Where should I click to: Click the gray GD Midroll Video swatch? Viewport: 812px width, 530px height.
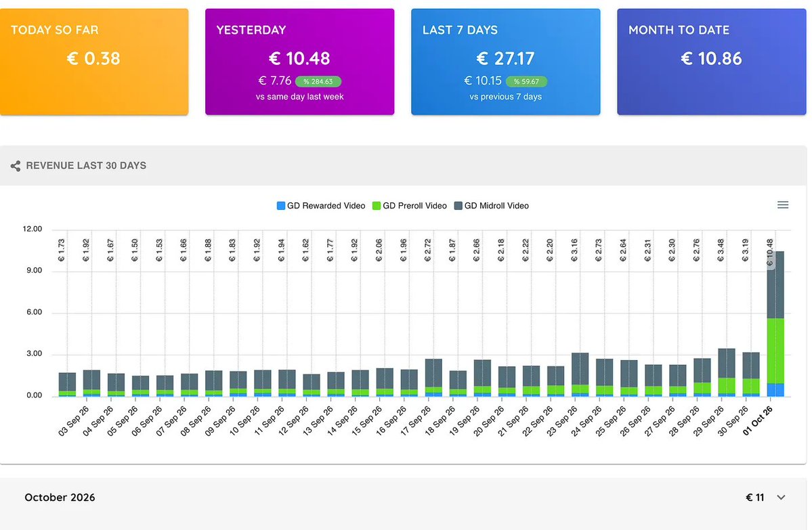point(458,206)
